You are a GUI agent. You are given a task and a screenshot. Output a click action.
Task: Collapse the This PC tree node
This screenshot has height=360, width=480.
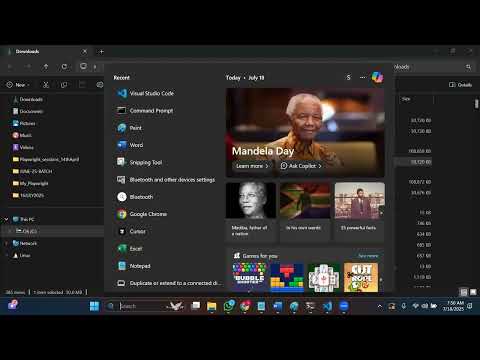tap(6, 219)
